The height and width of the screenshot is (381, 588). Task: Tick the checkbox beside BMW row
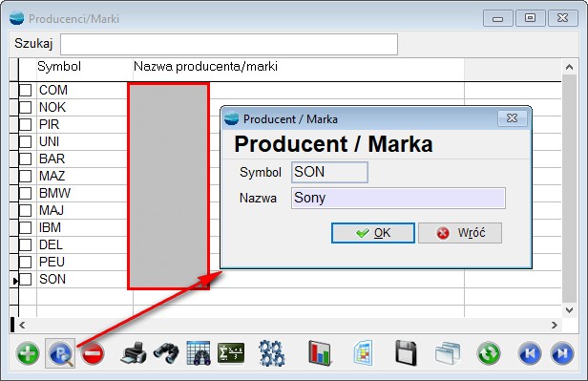pos(25,193)
